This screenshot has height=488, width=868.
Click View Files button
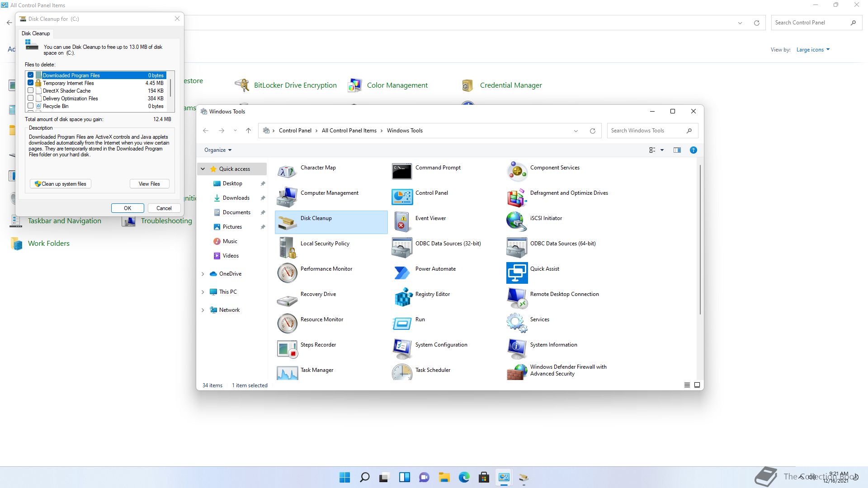149,184
